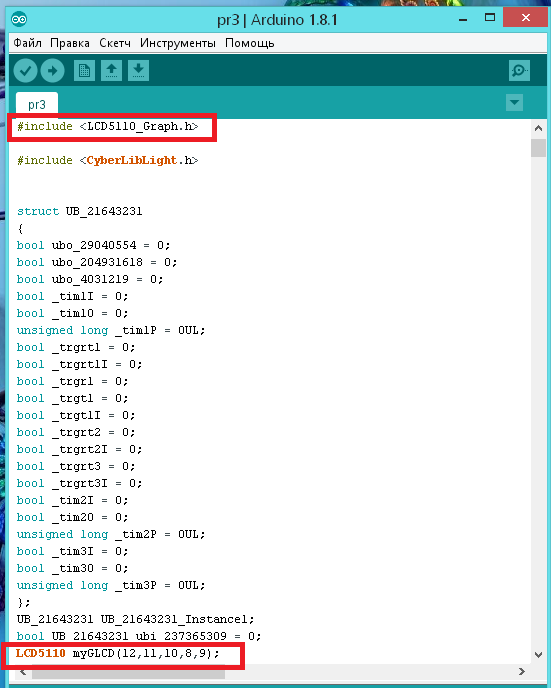The width and height of the screenshot is (551, 688).
Task: Click the line bool ubo_204931618 = 0;
Action: click(x=97, y=262)
